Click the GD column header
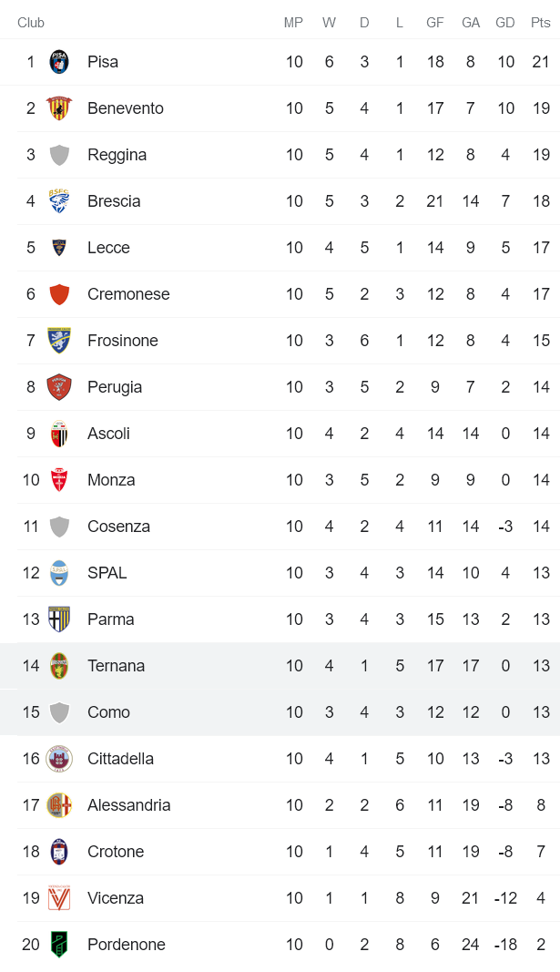Viewport: 560px width, 972px height. click(504, 23)
